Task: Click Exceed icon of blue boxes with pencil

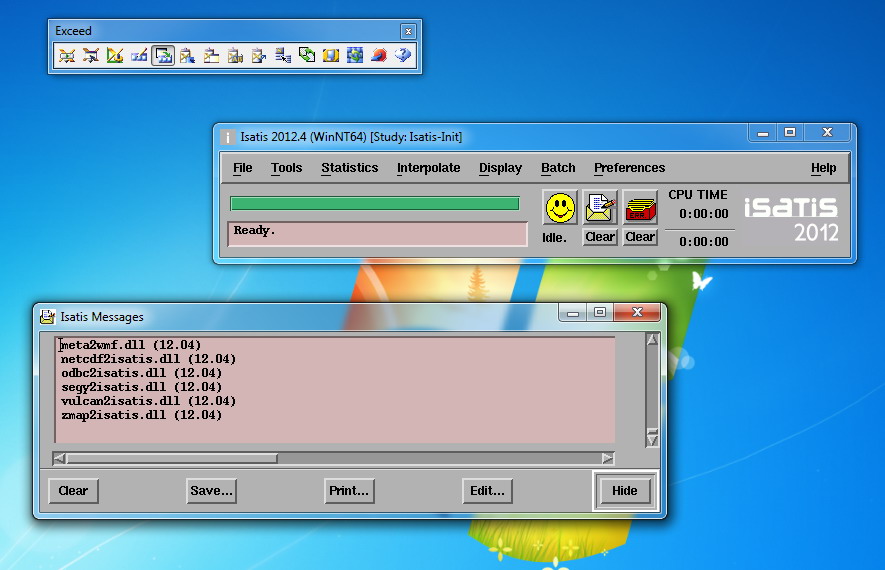Action: (139, 55)
